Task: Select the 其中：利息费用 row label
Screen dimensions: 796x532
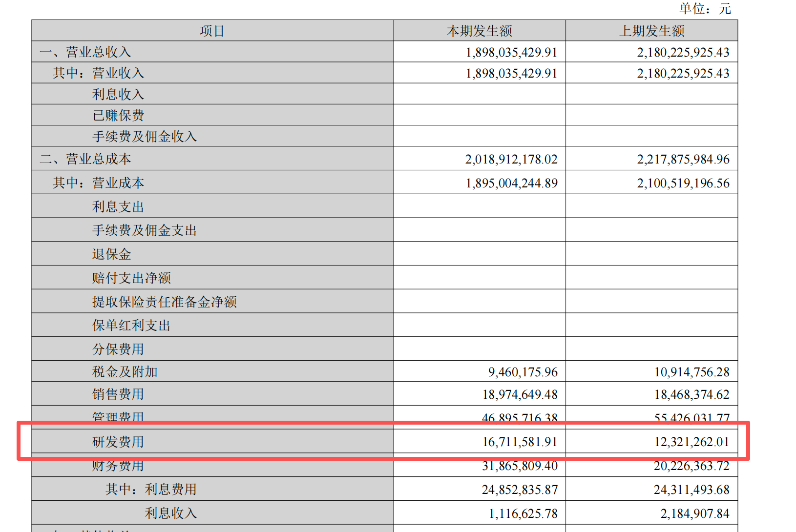Action: (x=151, y=489)
